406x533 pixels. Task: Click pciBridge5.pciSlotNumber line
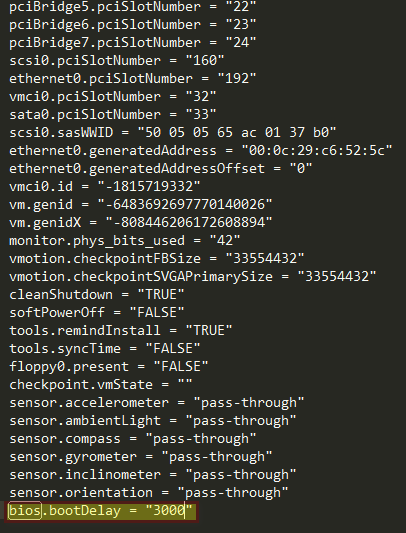click(133, 7)
